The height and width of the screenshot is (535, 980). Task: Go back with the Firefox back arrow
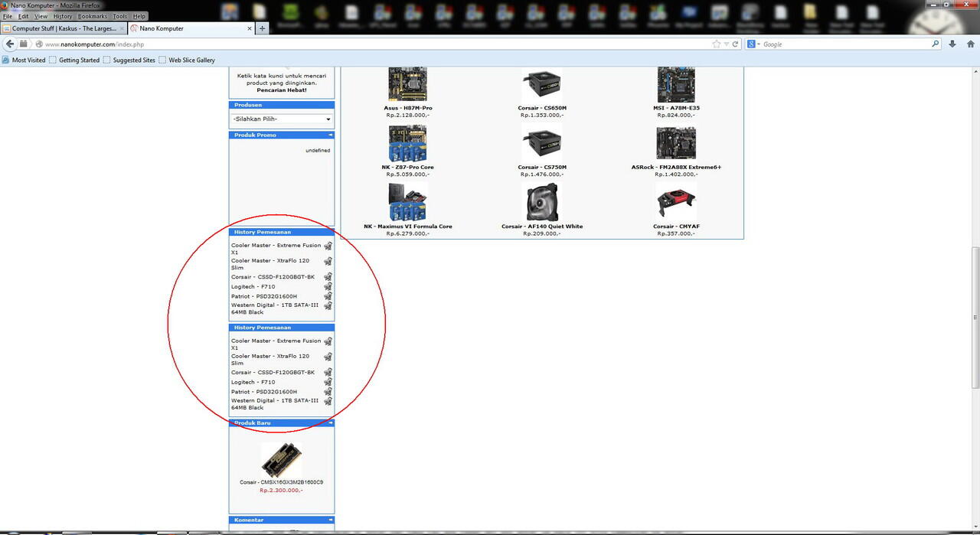[10, 44]
